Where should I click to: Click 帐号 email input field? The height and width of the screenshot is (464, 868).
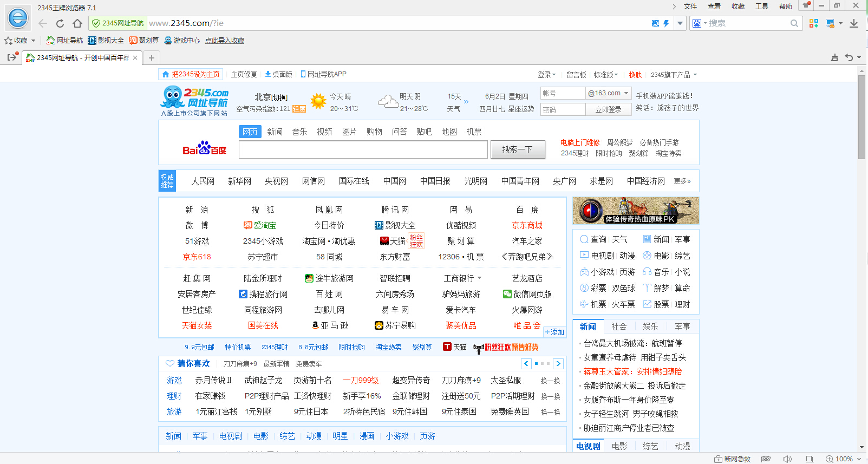tap(563, 93)
